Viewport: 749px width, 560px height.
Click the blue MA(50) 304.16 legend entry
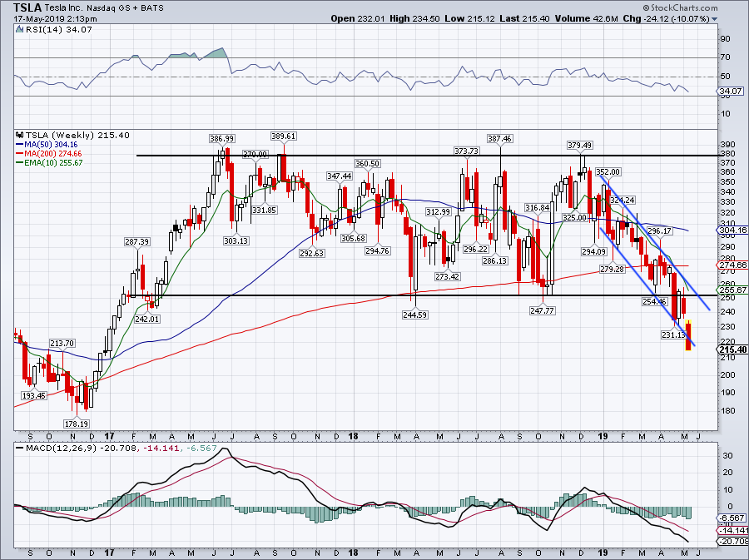[47, 144]
